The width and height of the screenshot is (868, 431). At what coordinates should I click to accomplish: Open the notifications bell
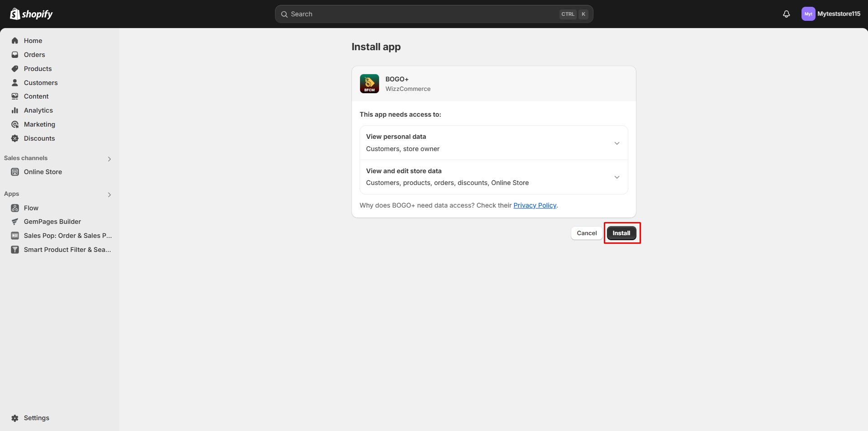coord(787,14)
